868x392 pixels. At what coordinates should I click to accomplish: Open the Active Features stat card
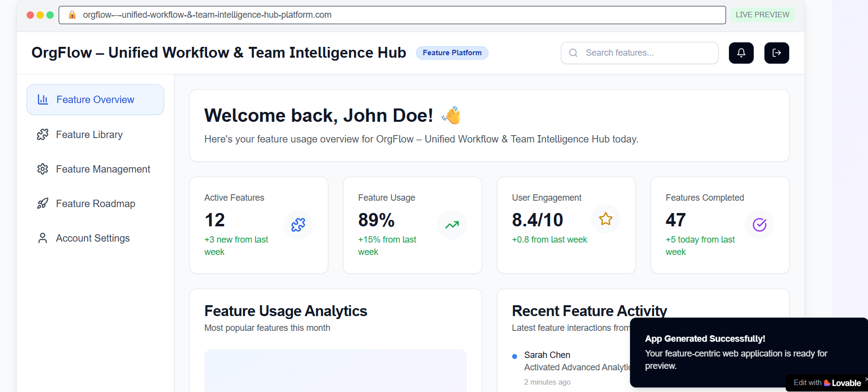[259, 225]
